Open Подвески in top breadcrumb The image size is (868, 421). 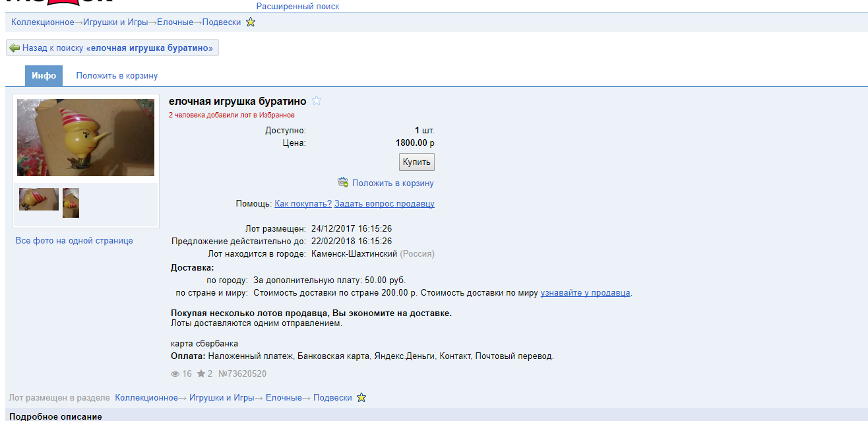pos(222,22)
